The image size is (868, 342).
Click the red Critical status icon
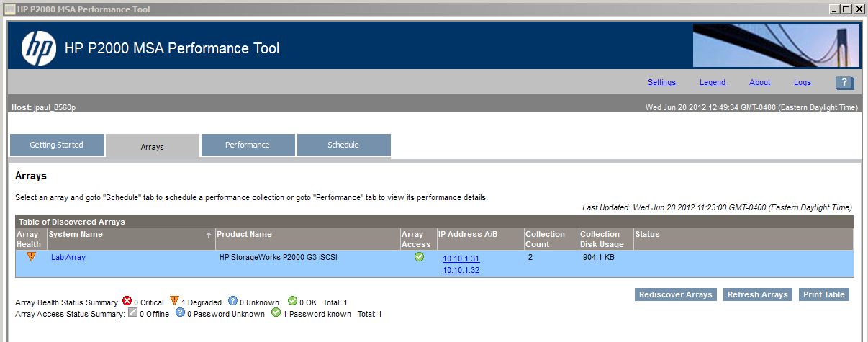tap(127, 302)
